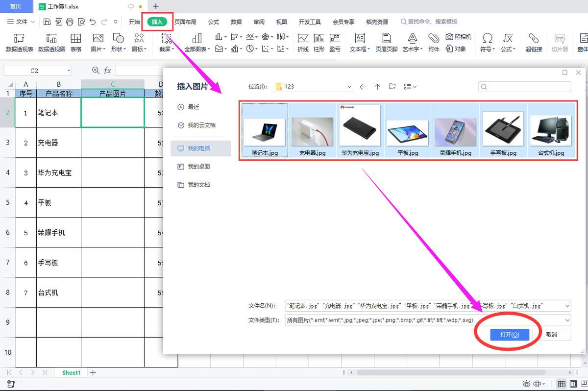Insert a 超链接 hyperlink
Screen dimensions: 588x391
tap(534, 43)
